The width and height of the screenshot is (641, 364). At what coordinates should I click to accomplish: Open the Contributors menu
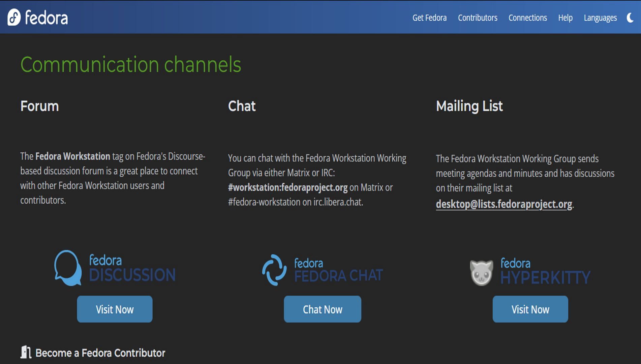pos(478,18)
